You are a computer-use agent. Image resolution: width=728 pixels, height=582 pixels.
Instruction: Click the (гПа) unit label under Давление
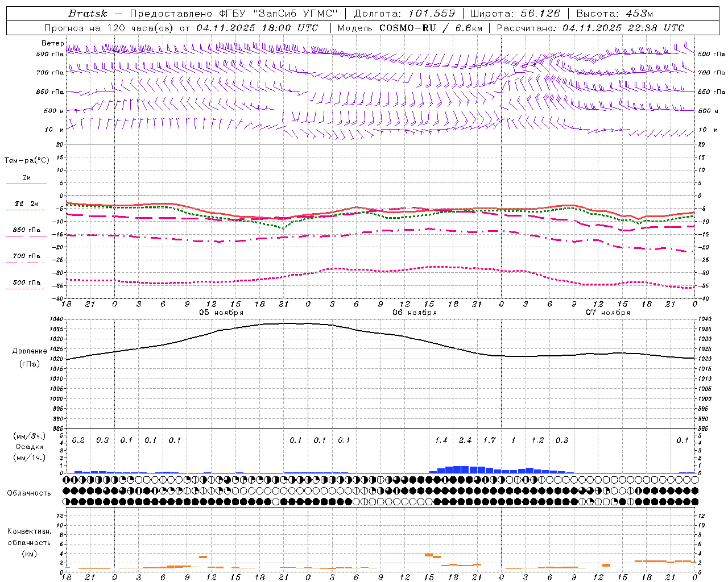(x=30, y=364)
